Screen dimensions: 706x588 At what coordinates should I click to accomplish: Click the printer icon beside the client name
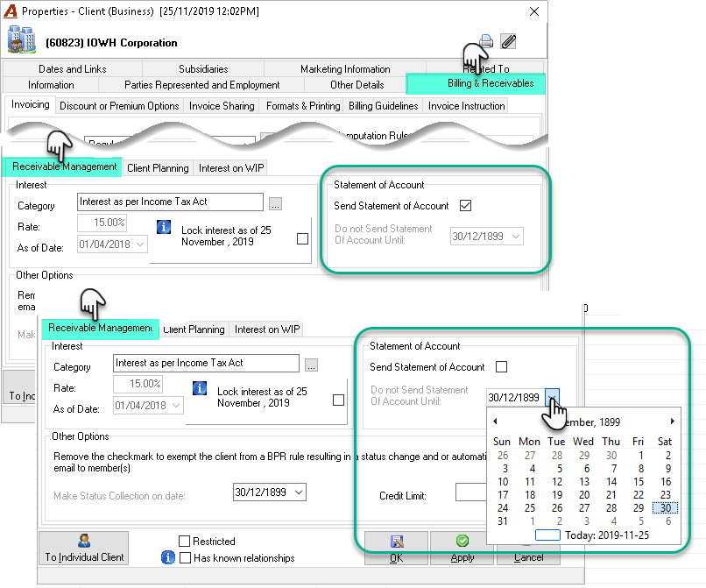[x=486, y=41]
